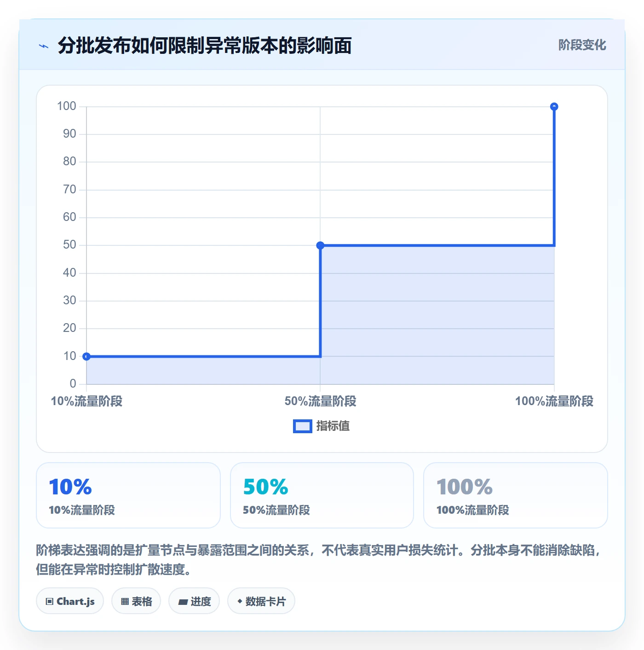
Task: Click the 数据卡片 diamond icon
Action: pos(240,601)
